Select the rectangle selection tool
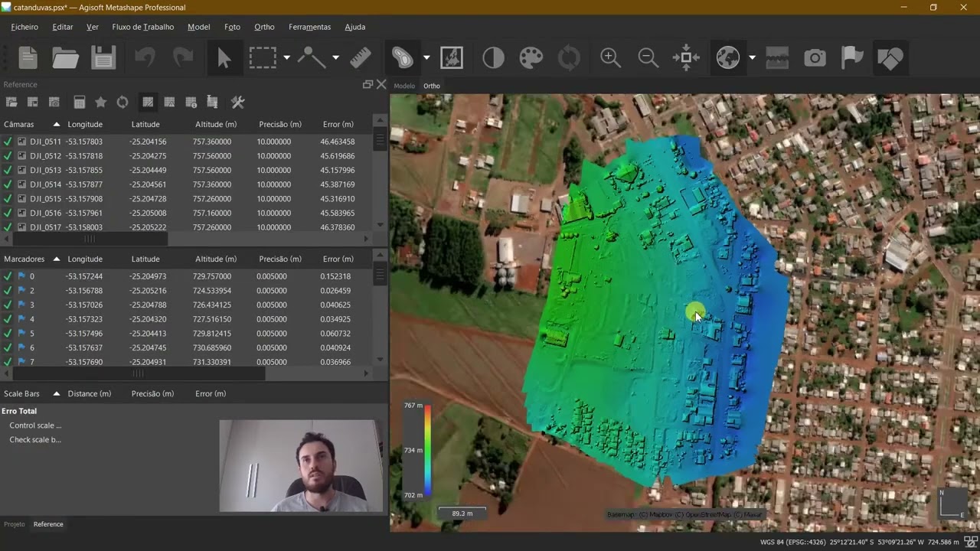The width and height of the screenshot is (980, 551). click(263, 58)
